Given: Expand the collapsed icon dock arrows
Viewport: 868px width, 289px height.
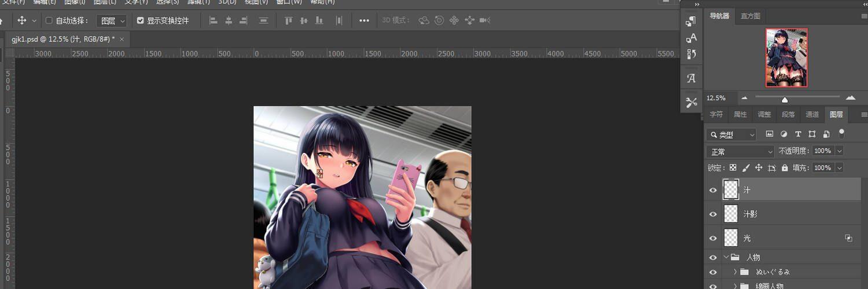Looking at the screenshot, I should (697, 4).
